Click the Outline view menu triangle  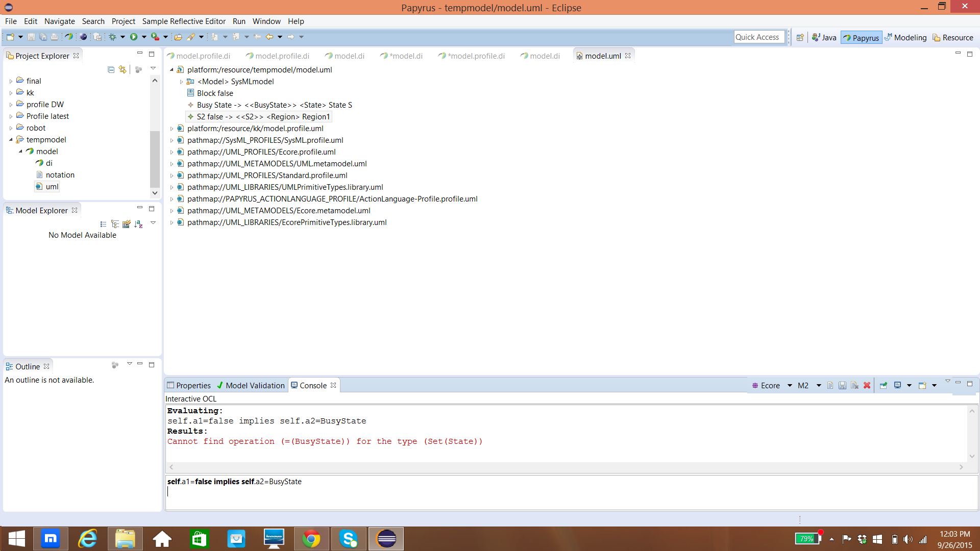pyautogui.click(x=130, y=364)
